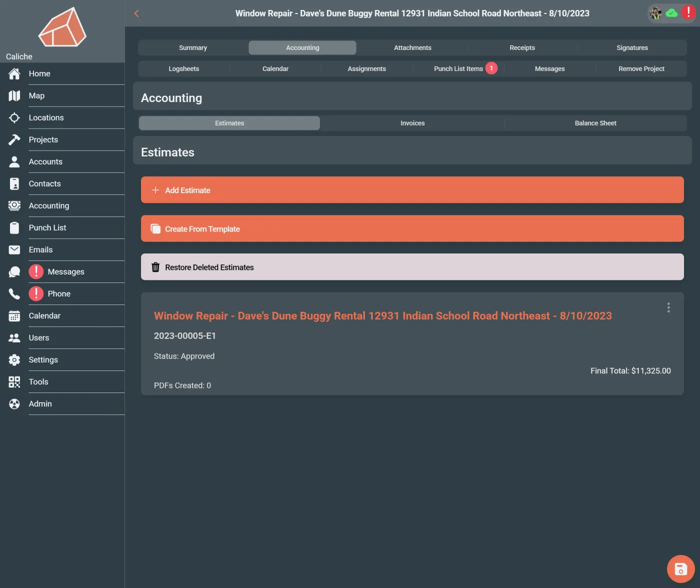The image size is (700, 588).
Task: Click the Accounts person icon
Action: click(14, 161)
